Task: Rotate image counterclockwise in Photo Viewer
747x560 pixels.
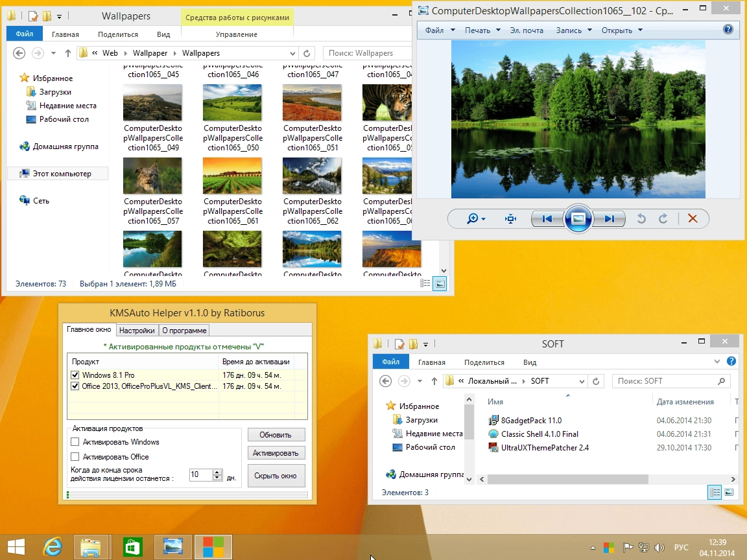Action: pyautogui.click(x=641, y=218)
